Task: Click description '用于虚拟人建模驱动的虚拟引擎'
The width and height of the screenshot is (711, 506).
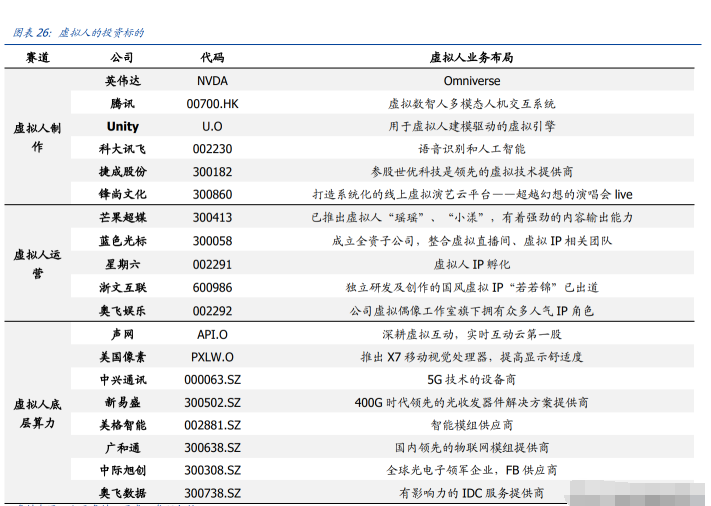Action: [x=472, y=126]
